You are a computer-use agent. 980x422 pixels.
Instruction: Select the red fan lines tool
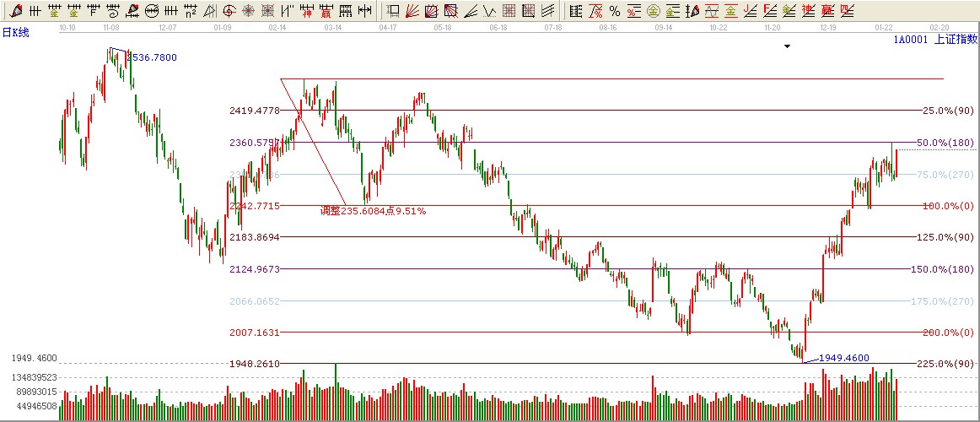[x=412, y=11]
